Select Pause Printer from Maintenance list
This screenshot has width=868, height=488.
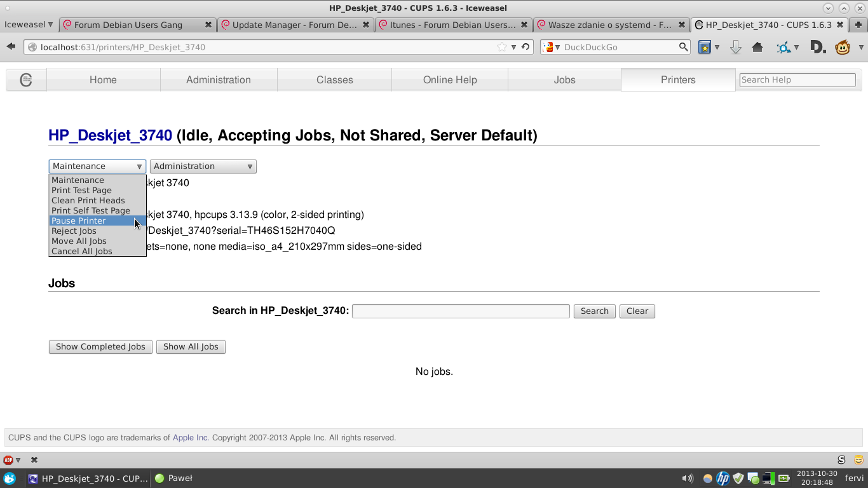79,221
